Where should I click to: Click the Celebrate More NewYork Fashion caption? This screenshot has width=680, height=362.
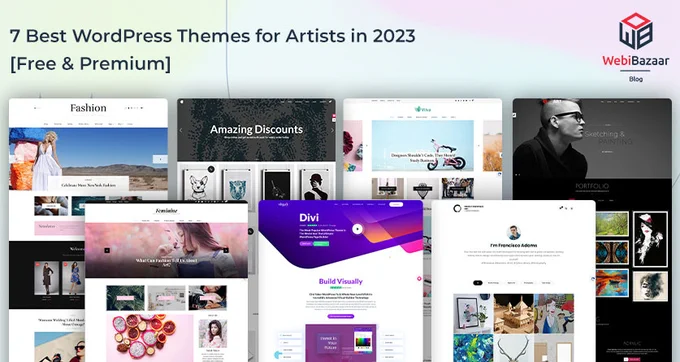(x=88, y=185)
